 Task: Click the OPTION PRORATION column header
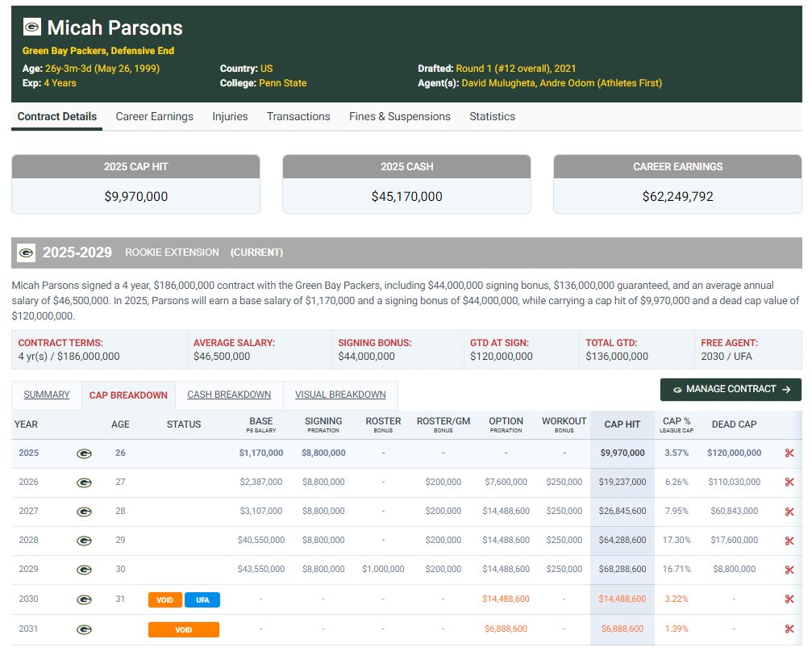pyautogui.click(x=506, y=424)
